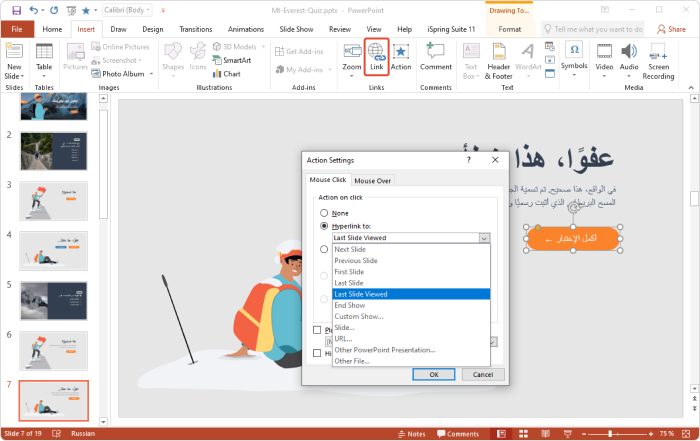Choose First Slide option
The width and height of the screenshot is (700, 441).
click(x=411, y=272)
